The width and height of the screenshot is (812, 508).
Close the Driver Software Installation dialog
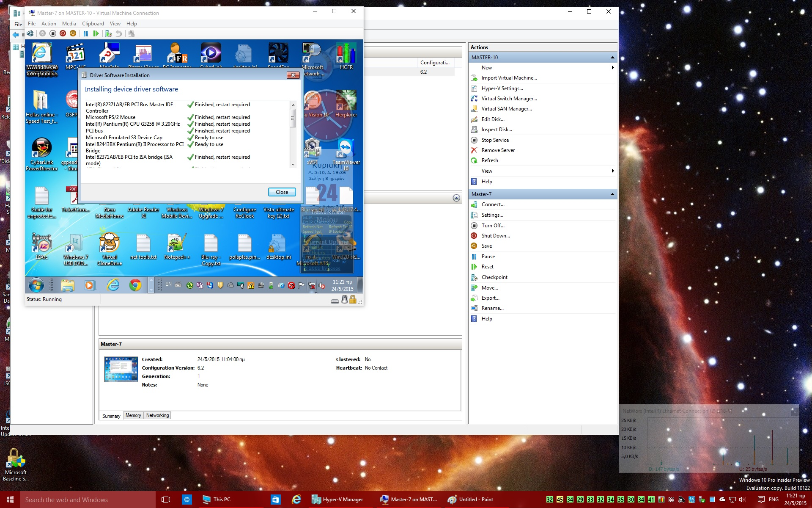pyautogui.click(x=282, y=192)
